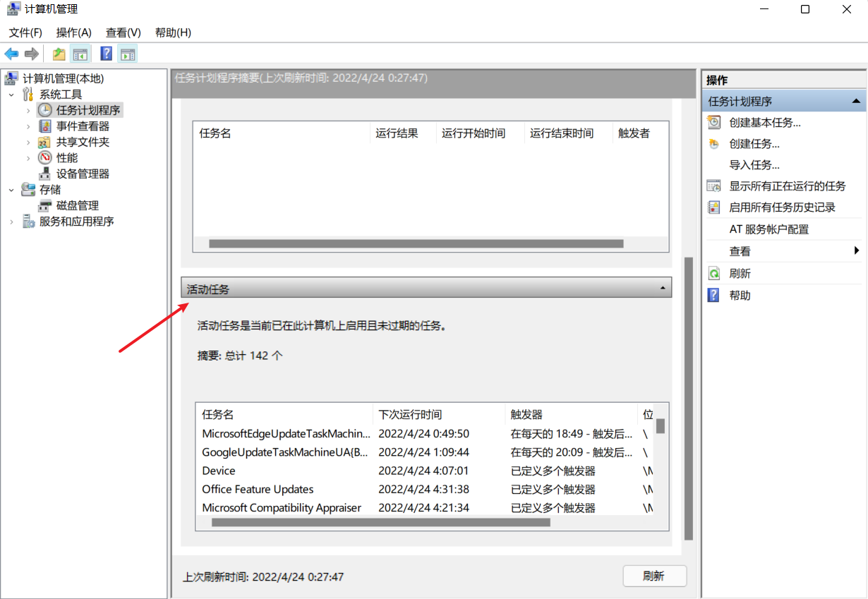Click the Forward arrow toolbar icon
The image size is (868, 599).
point(31,54)
